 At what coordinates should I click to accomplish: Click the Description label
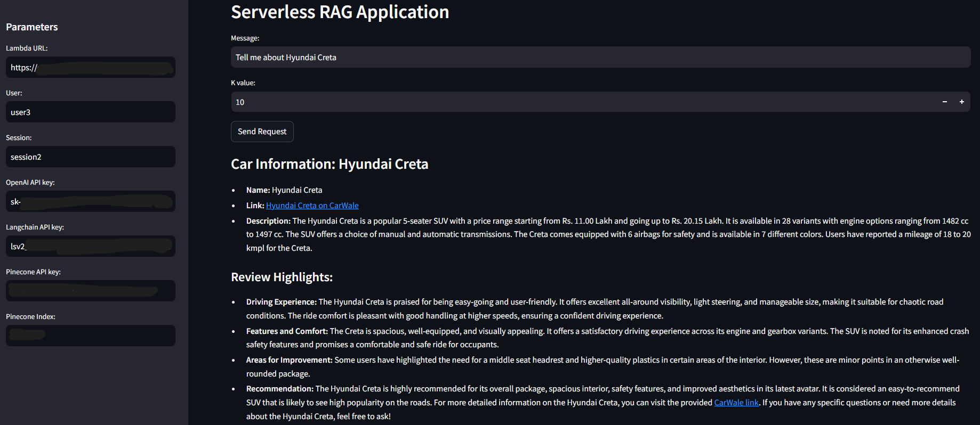(268, 221)
